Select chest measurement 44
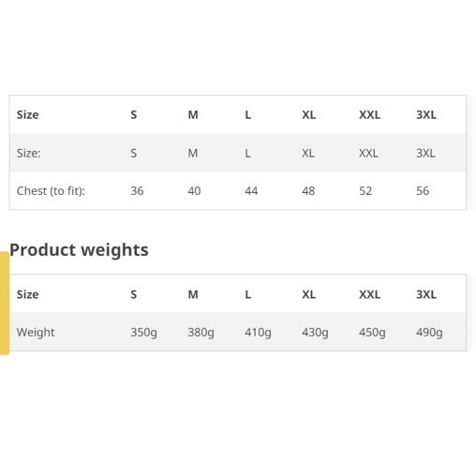Screen dimensions: 476x476 tap(251, 191)
